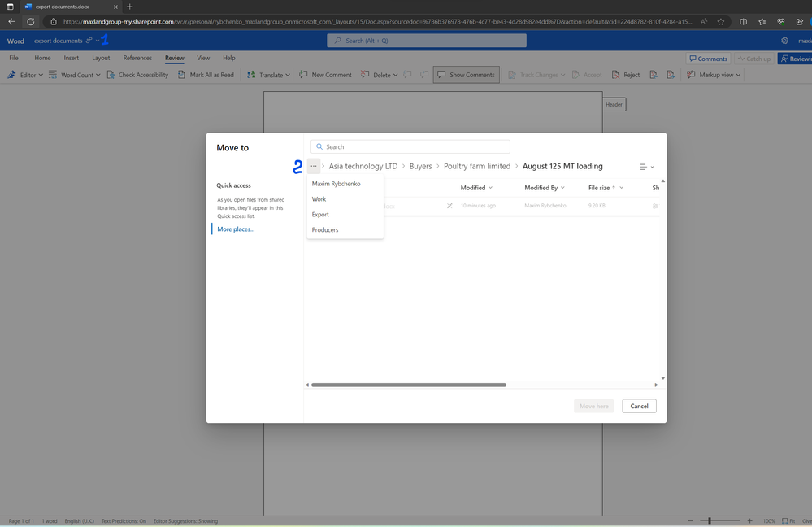
Task: Open the File size column dropdown
Action: (622, 188)
